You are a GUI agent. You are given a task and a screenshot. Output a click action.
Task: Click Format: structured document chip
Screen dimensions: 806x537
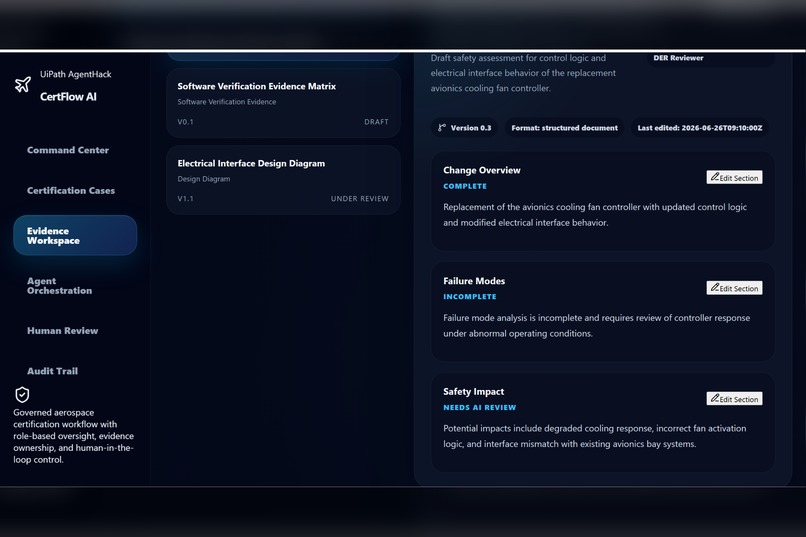pyautogui.click(x=564, y=128)
